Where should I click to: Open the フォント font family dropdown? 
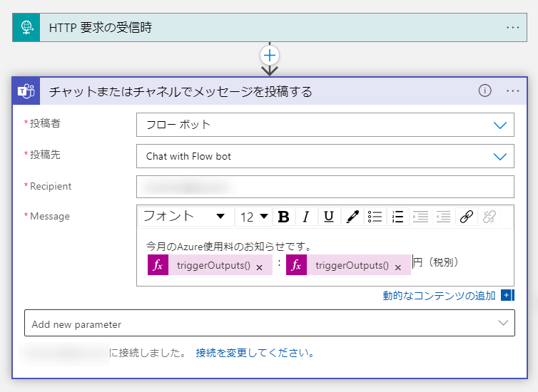pos(186,217)
